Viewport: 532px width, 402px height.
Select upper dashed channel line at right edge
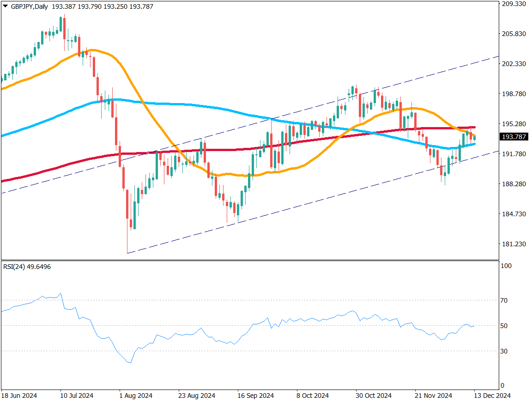[498, 56]
